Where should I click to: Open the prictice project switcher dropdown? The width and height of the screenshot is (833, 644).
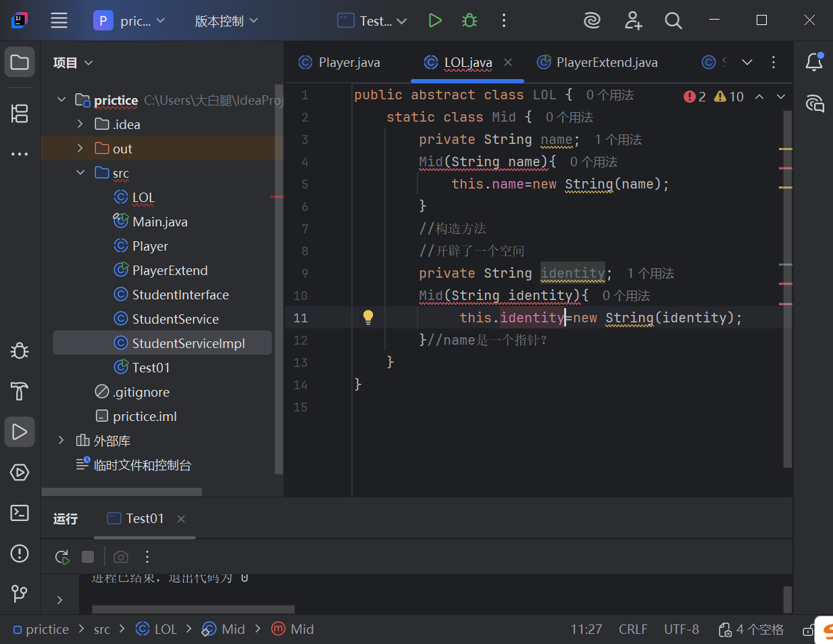(x=129, y=21)
